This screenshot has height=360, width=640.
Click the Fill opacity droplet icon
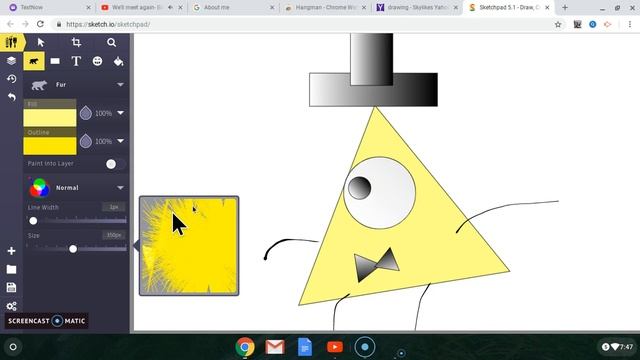click(x=86, y=113)
